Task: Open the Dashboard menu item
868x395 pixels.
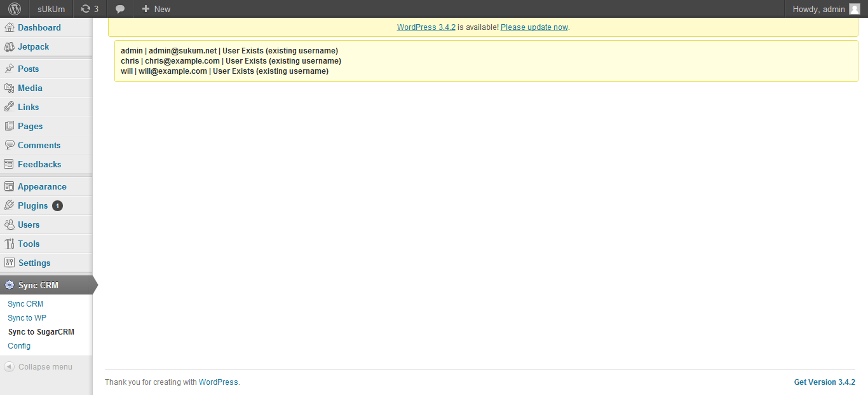Action: (39, 27)
